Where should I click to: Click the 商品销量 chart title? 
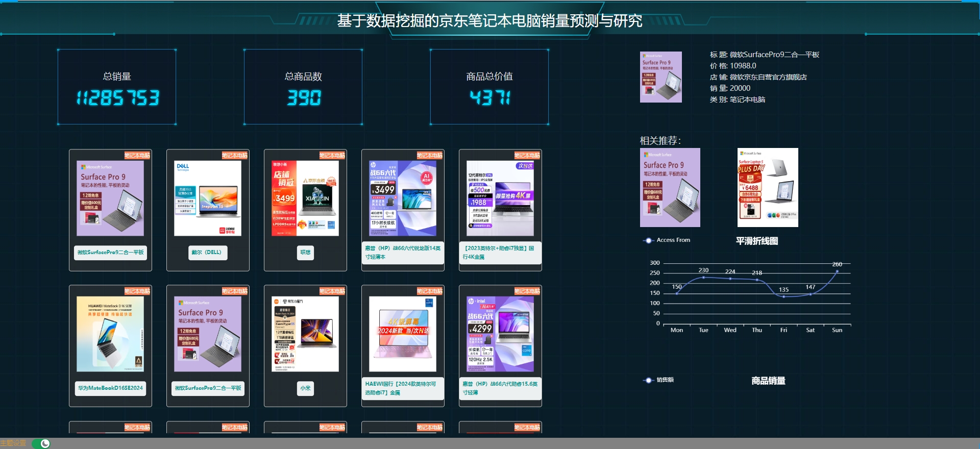coord(768,381)
